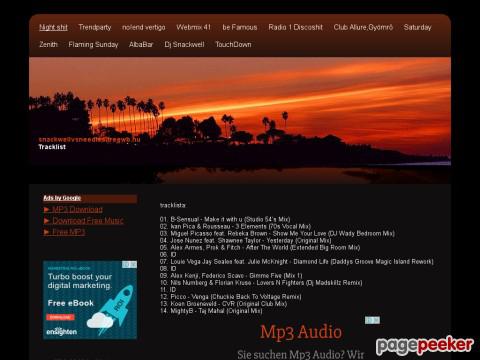Viewport: 480px width, 360px height.
Task: Select Webmix 41 in navigation
Action: pyautogui.click(x=194, y=27)
